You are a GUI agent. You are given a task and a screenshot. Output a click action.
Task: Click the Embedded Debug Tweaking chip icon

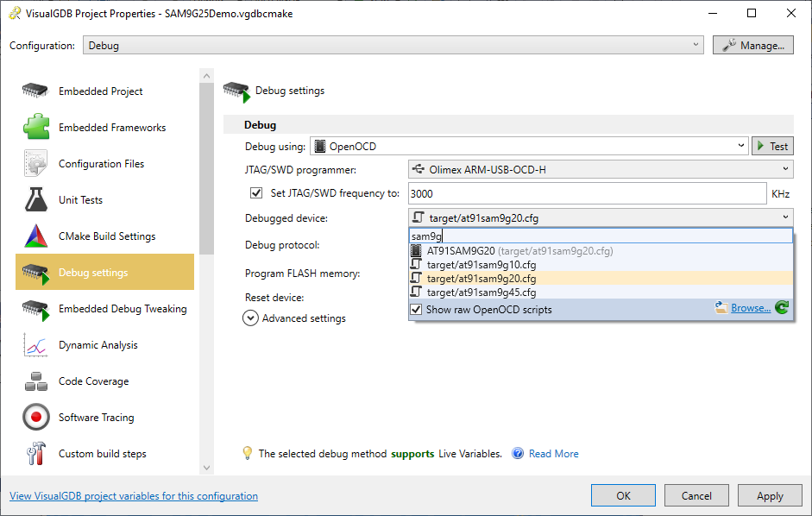(35, 310)
